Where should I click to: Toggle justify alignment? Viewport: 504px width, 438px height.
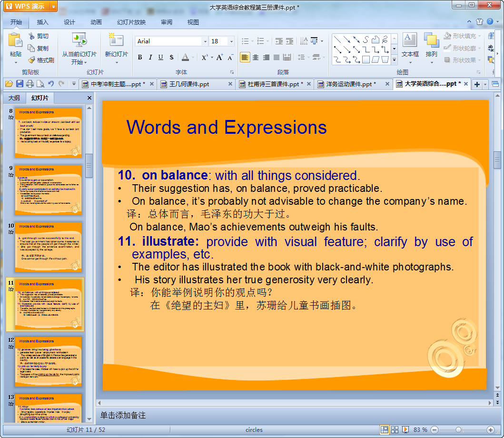coord(277,57)
